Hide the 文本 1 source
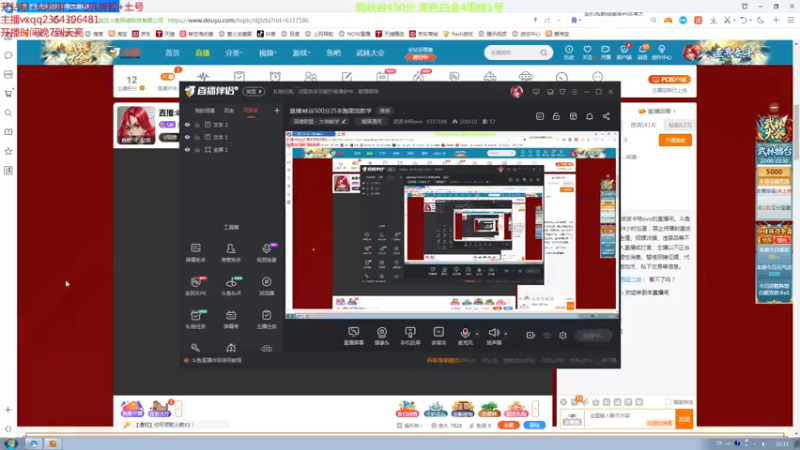The height and width of the screenshot is (450, 800). click(x=187, y=137)
